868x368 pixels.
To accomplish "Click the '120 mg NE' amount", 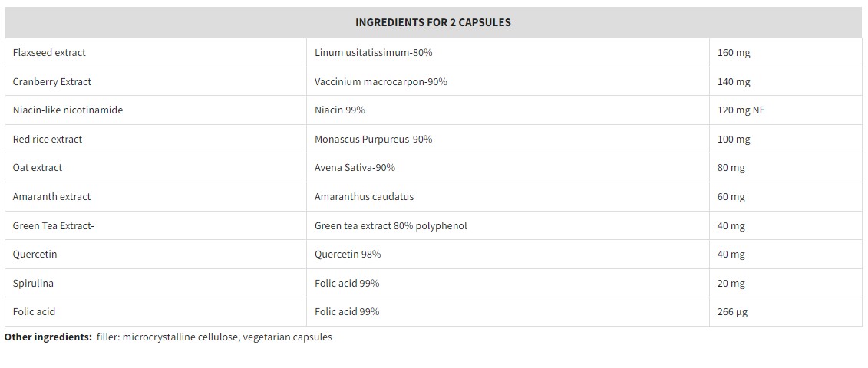I will [x=741, y=110].
